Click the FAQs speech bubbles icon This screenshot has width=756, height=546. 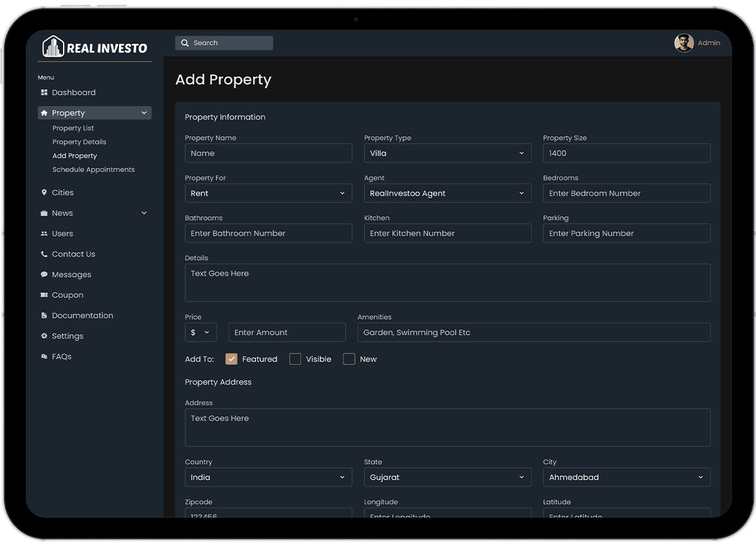point(44,357)
